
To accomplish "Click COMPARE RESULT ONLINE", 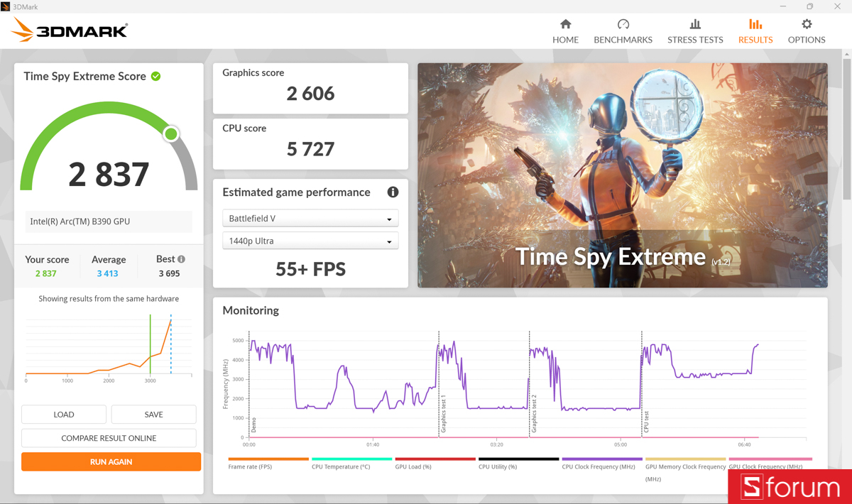I will point(109,438).
